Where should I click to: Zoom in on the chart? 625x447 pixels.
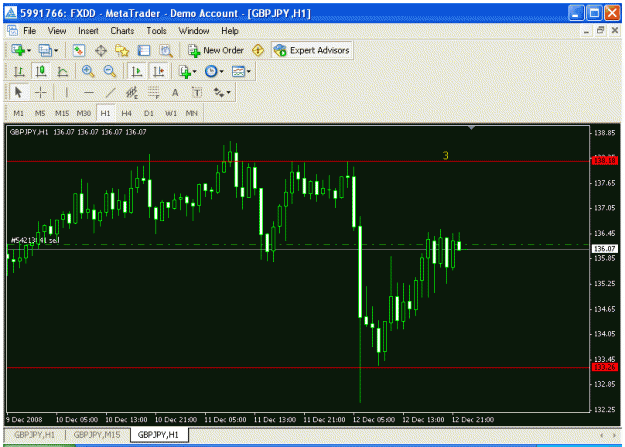[x=88, y=72]
